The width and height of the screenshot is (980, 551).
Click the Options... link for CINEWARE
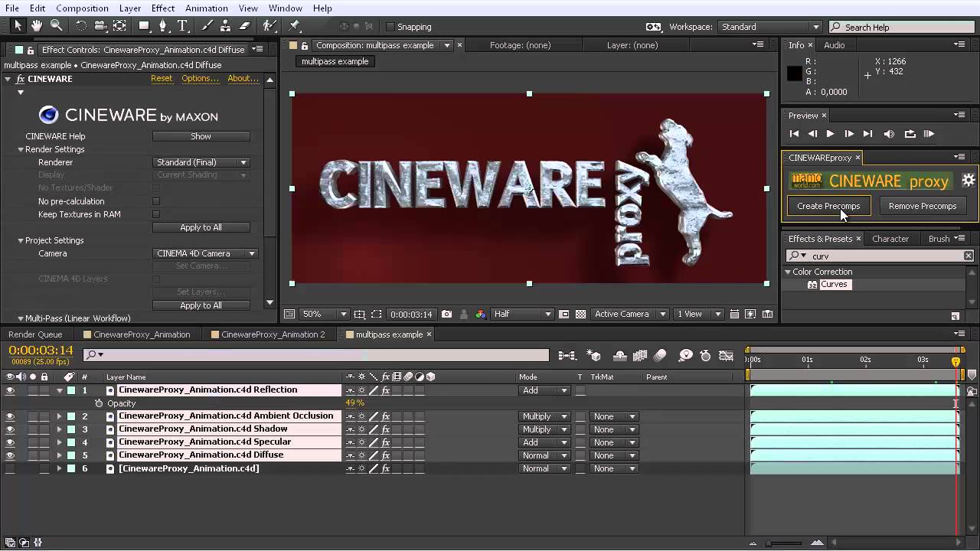pos(200,78)
